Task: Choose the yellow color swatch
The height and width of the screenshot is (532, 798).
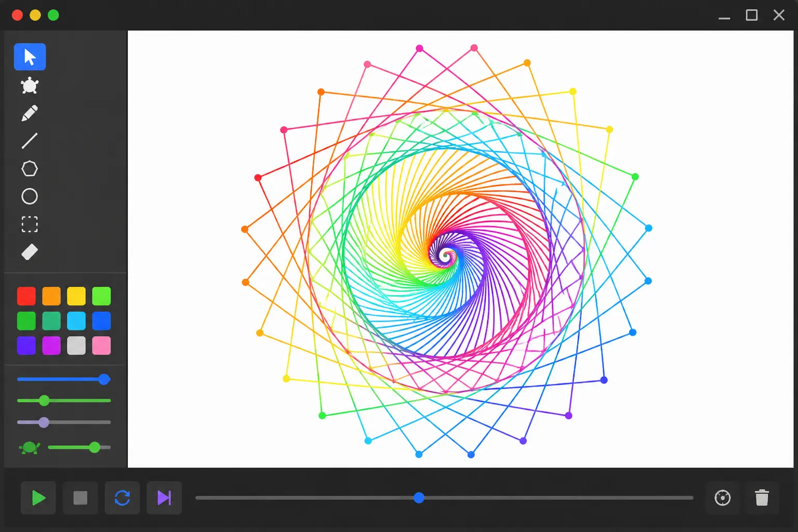Action: (76, 296)
